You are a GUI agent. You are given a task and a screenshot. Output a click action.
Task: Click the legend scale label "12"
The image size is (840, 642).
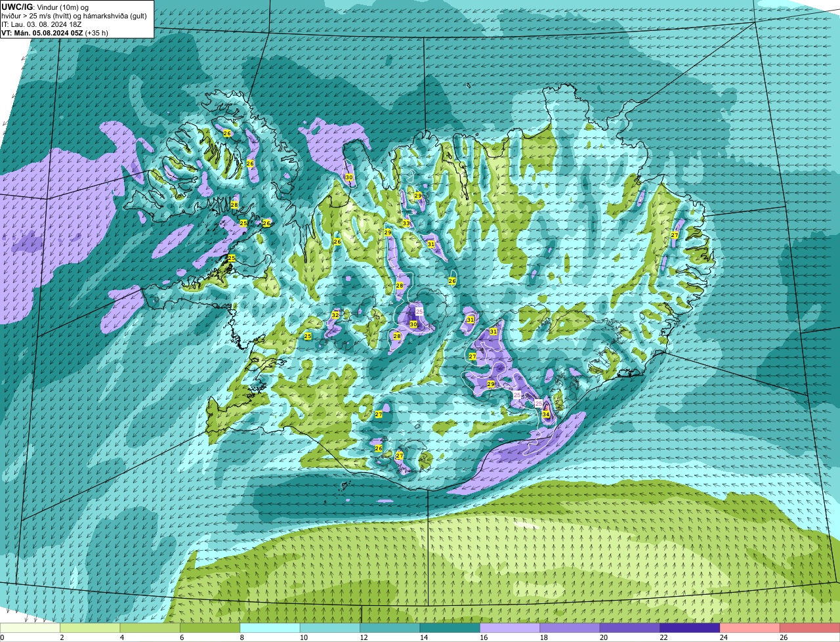pos(364,637)
